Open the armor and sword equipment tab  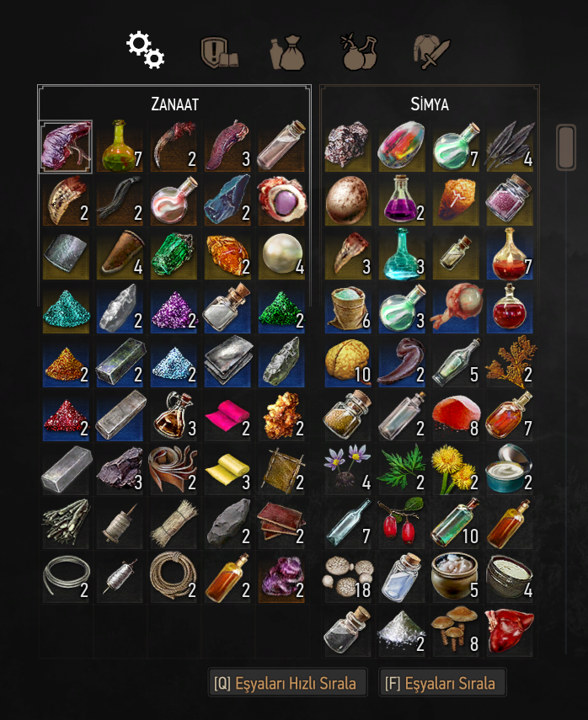point(431,52)
